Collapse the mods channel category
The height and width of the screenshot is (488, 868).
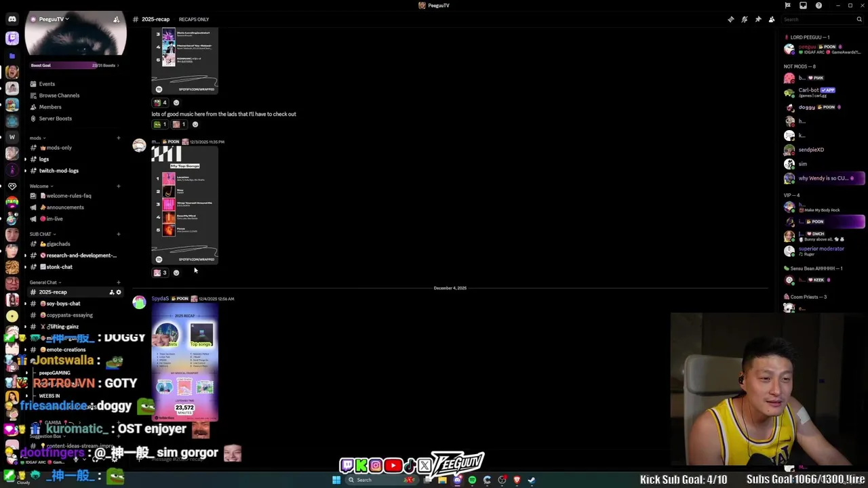pos(37,138)
